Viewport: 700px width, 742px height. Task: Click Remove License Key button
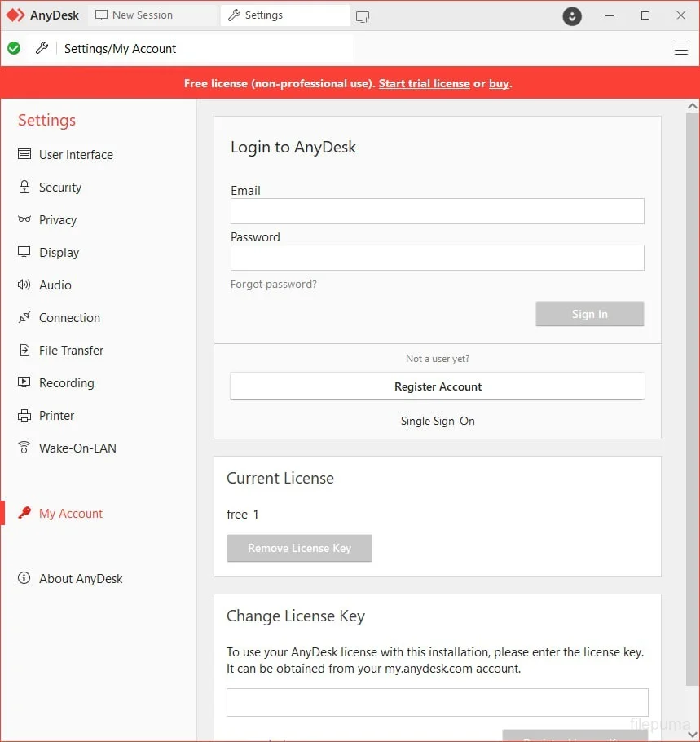pos(299,548)
